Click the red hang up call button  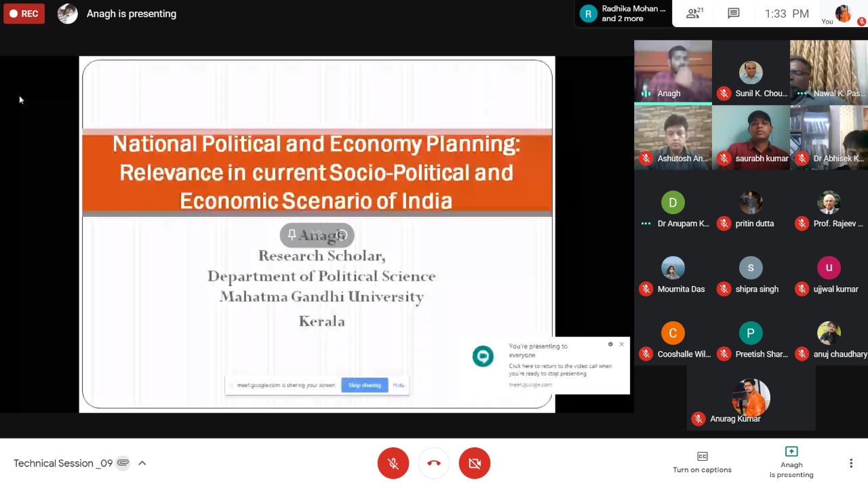(434, 463)
